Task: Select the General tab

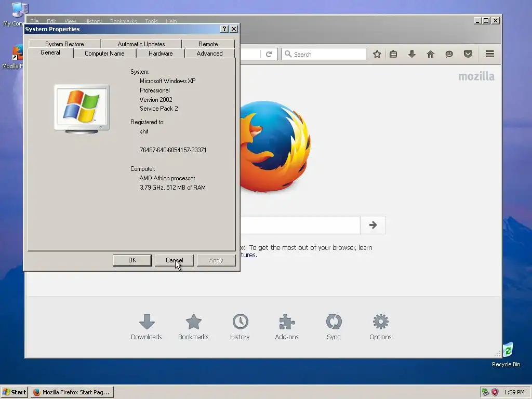Action: pos(50,52)
